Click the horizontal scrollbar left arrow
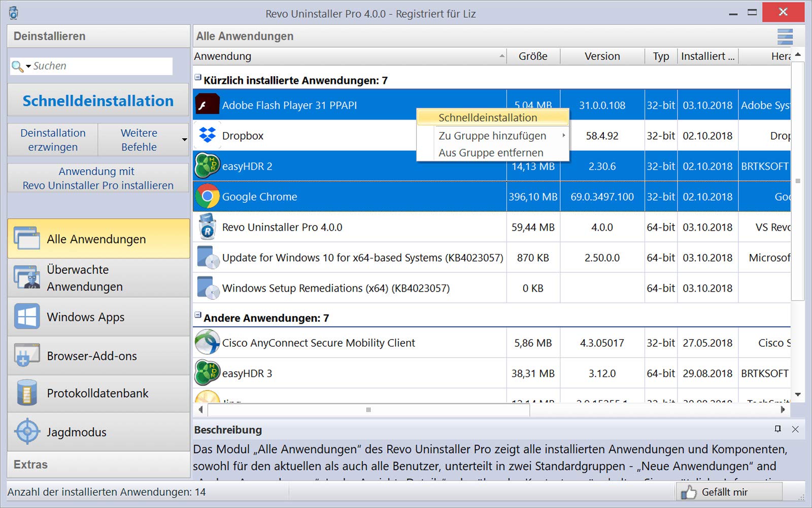The image size is (812, 508). (x=200, y=409)
